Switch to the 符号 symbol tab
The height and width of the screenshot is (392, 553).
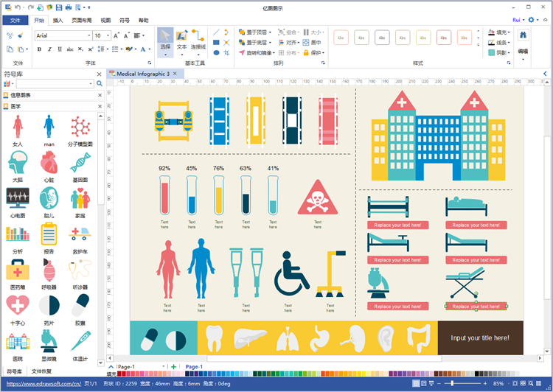[x=125, y=20]
